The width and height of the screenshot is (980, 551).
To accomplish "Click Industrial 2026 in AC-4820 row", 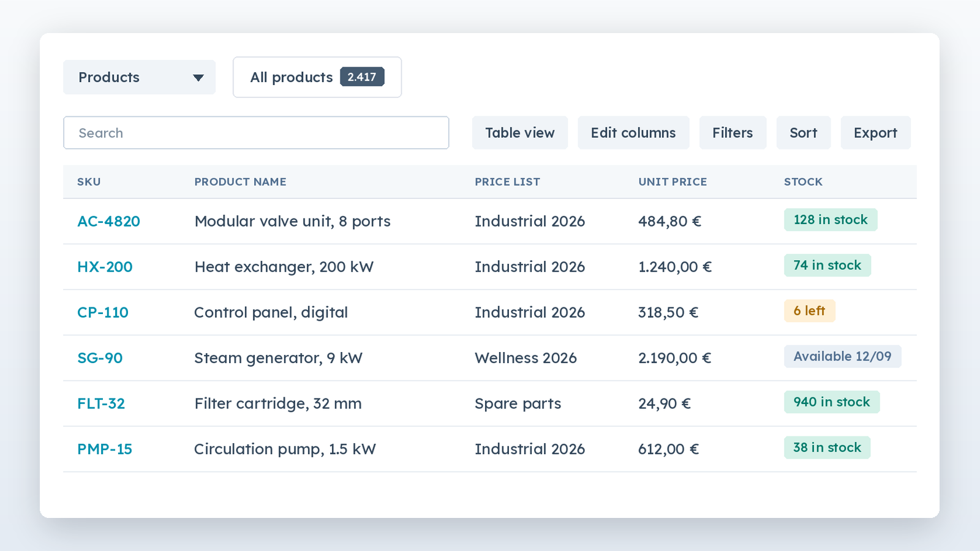I will [530, 221].
